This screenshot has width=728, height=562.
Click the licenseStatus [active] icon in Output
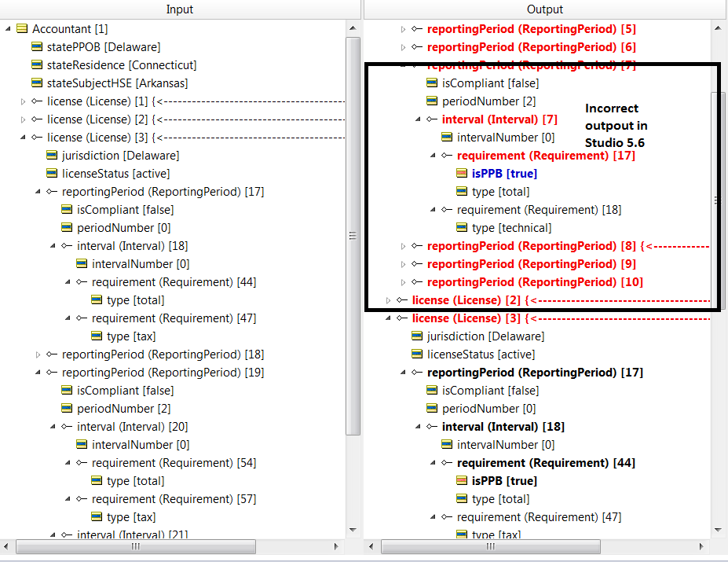pyautogui.click(x=417, y=354)
